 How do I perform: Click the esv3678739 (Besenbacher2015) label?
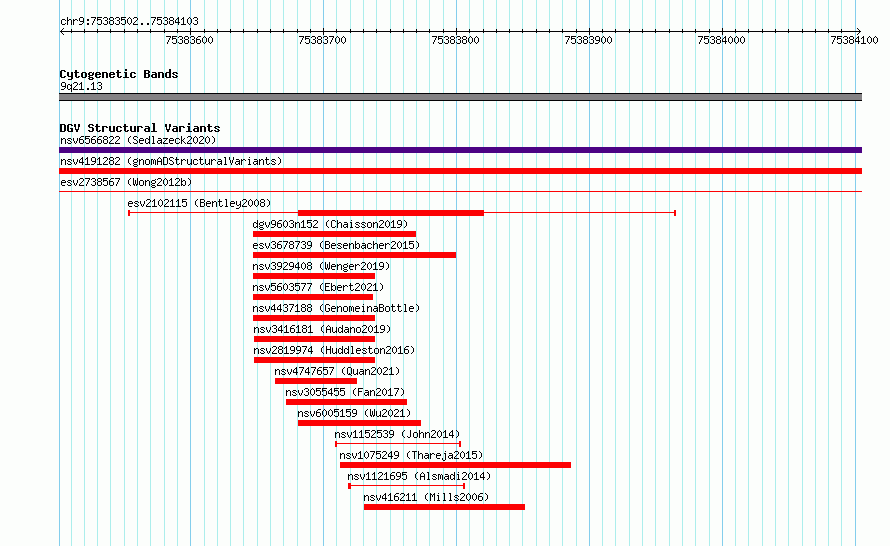click(x=336, y=245)
